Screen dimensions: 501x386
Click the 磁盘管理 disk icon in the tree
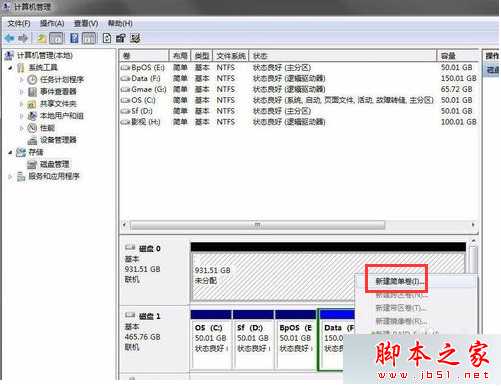[32, 165]
